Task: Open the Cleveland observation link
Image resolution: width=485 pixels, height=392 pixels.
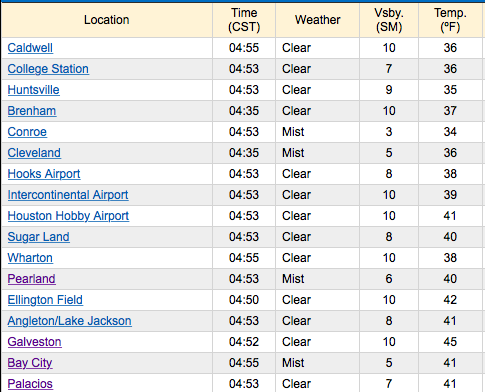Action: (x=34, y=153)
